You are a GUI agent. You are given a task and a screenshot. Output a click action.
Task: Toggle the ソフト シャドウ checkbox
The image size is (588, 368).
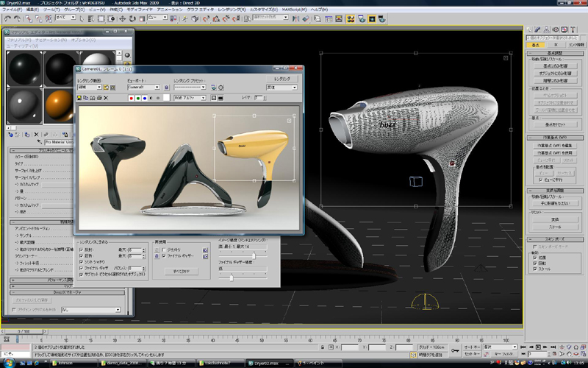pyautogui.click(x=81, y=263)
